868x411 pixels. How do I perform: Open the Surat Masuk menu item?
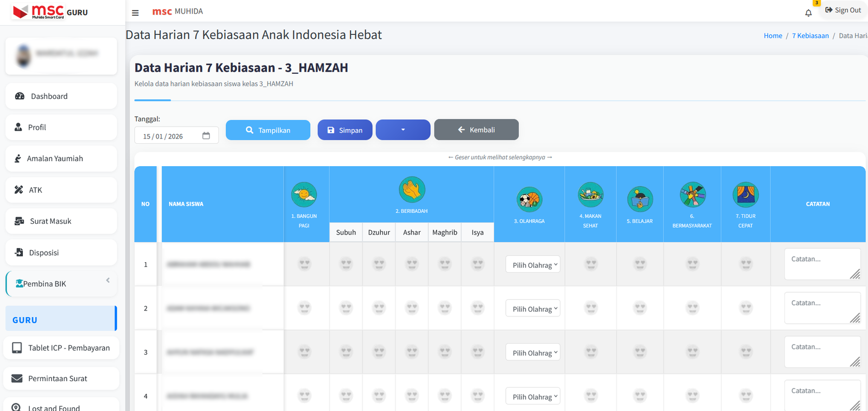(x=61, y=221)
